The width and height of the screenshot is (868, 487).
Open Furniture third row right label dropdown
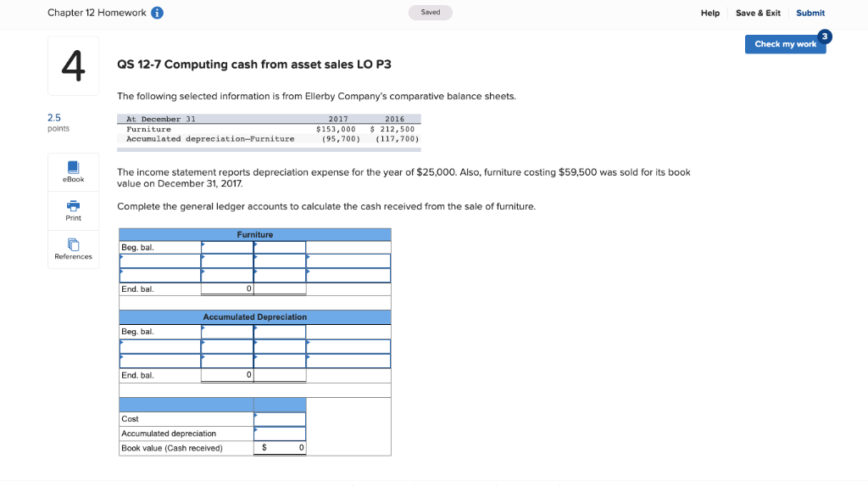click(x=348, y=276)
